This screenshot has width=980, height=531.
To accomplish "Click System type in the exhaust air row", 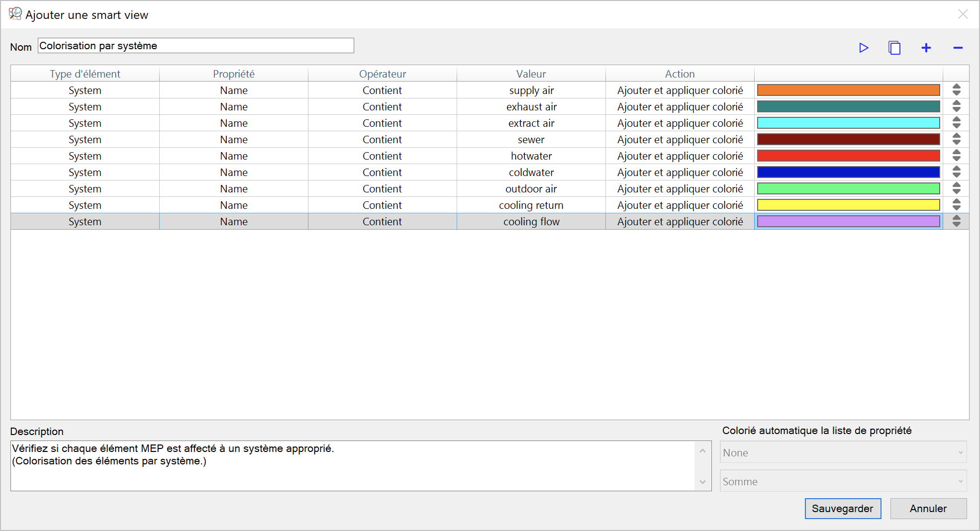I will pos(85,106).
